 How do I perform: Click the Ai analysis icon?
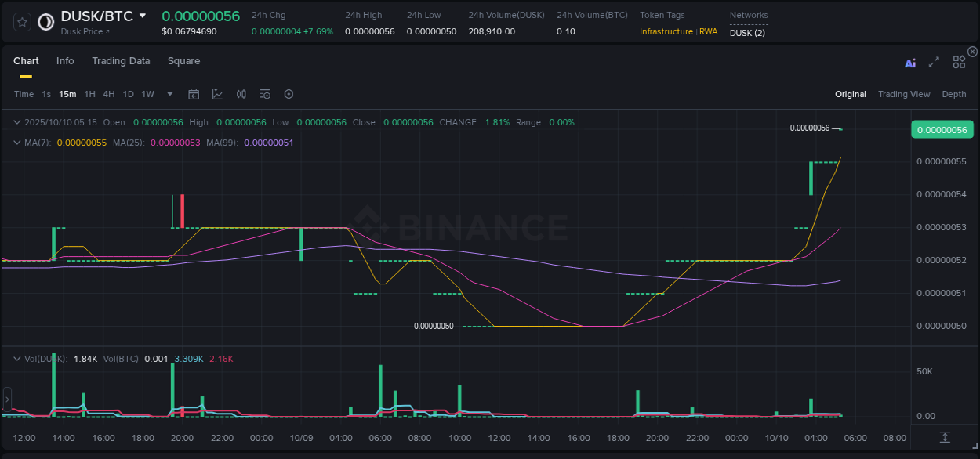point(910,63)
